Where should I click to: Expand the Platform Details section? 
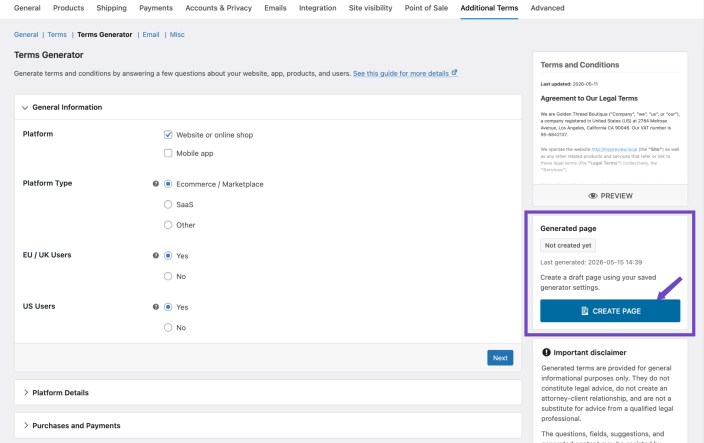(x=268, y=392)
